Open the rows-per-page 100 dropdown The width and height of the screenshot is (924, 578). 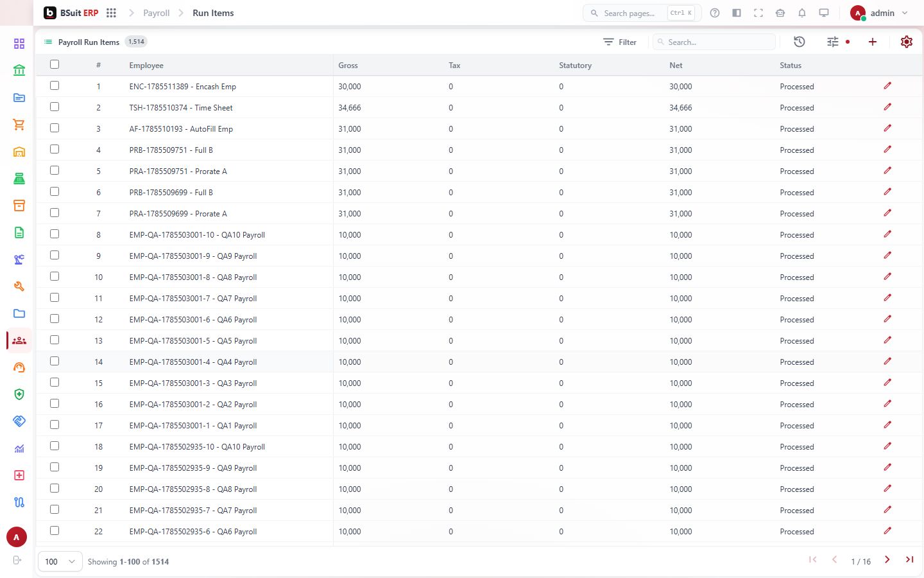tap(60, 561)
